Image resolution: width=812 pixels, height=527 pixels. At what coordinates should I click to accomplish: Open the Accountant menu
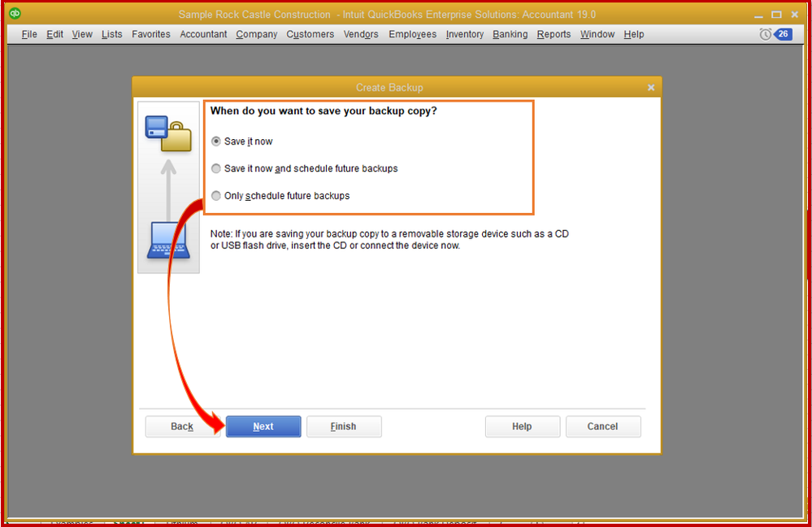tap(203, 34)
